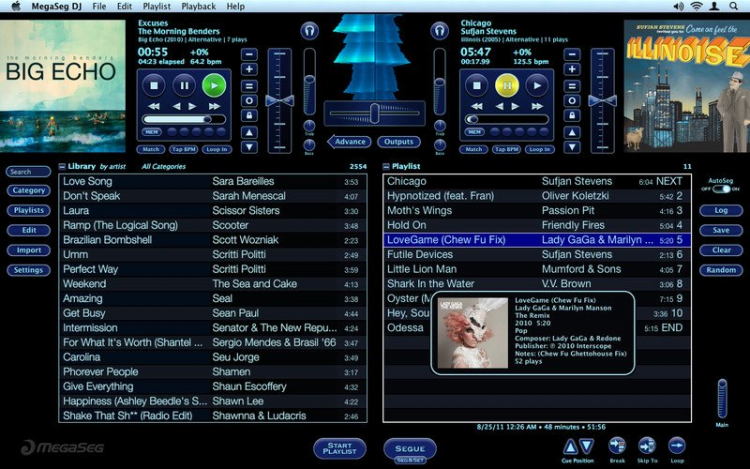Open the All Categories filter
This screenshot has height=469, width=750.
[164, 167]
